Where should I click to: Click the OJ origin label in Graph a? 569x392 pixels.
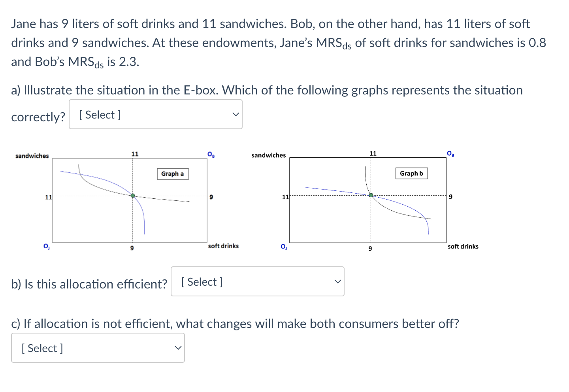[x=46, y=246]
